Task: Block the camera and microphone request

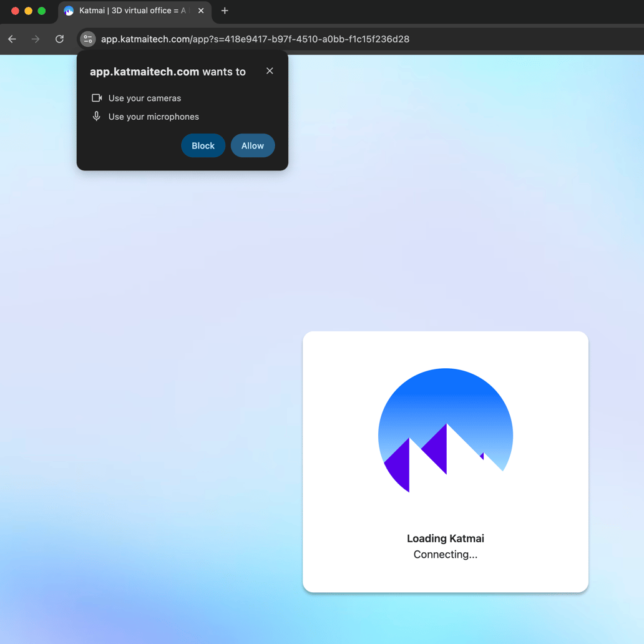Action: (203, 145)
